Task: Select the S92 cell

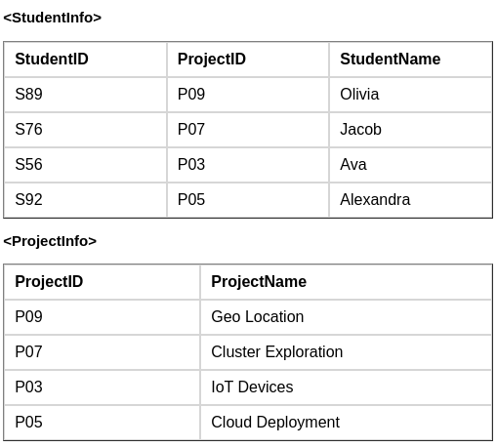Action: 86,200
